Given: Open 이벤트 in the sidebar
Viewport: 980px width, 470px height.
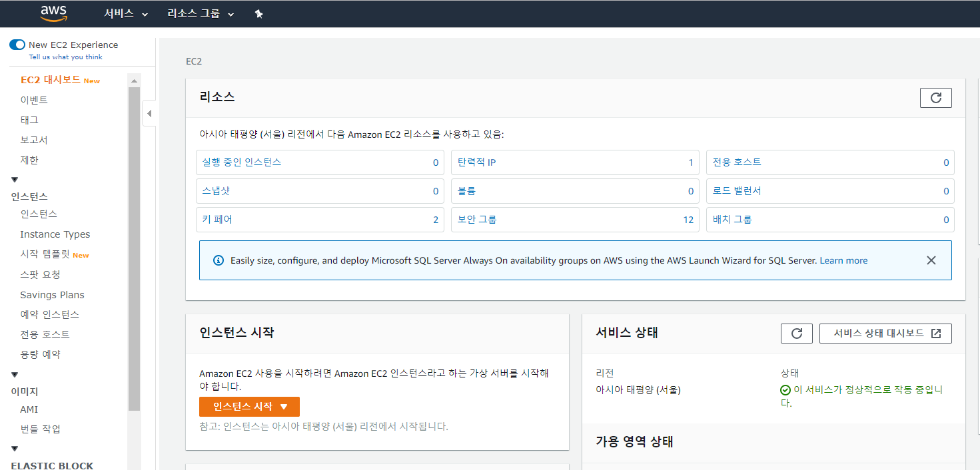Looking at the screenshot, I should point(34,100).
